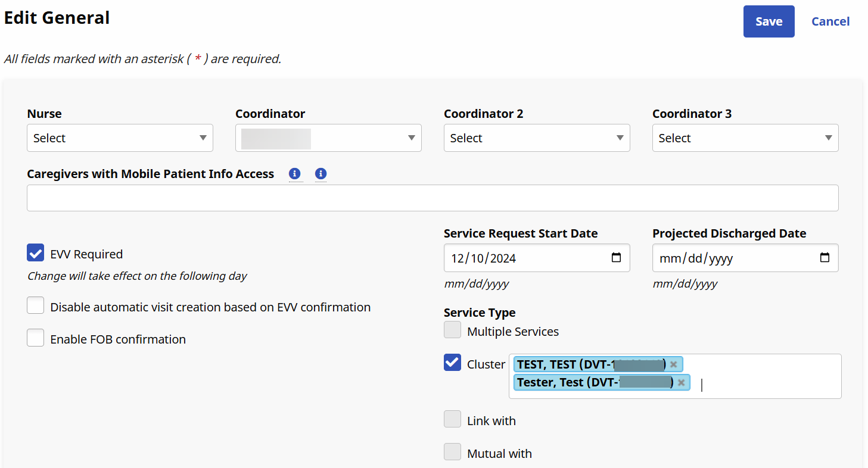The image size is (868, 468).
Task: Expand the Coordinator dropdown
Action: coord(328,138)
